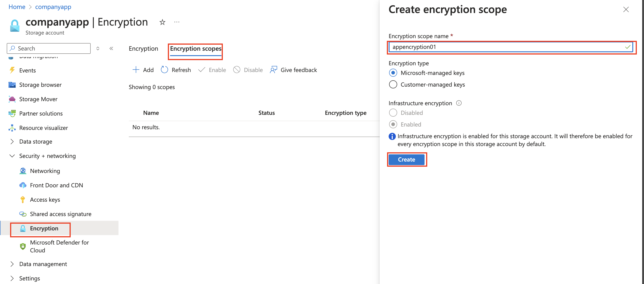
Task: Select the Enabled infrastructure encryption radio
Action: [x=393, y=124]
